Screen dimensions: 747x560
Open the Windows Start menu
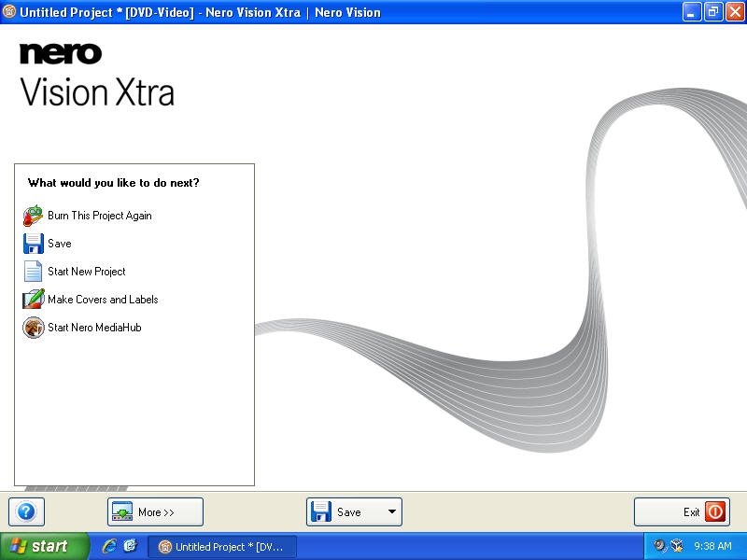pos(44,546)
